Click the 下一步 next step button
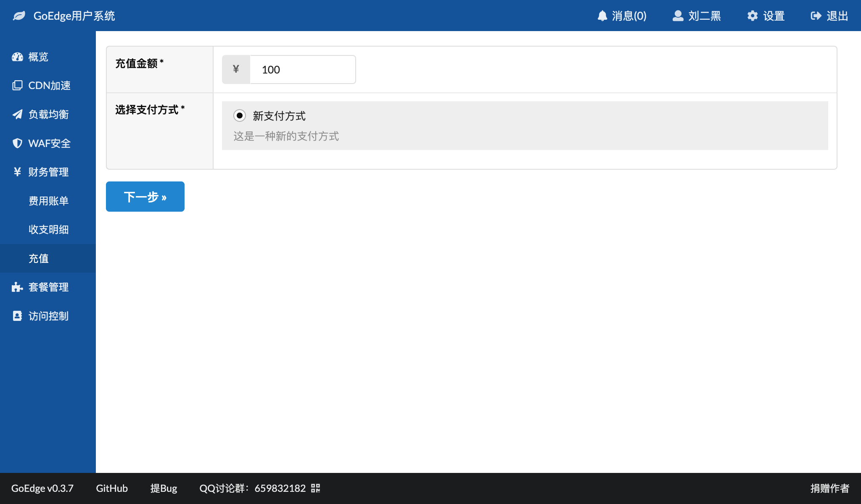Viewport: 861px width, 504px height. coord(145,197)
